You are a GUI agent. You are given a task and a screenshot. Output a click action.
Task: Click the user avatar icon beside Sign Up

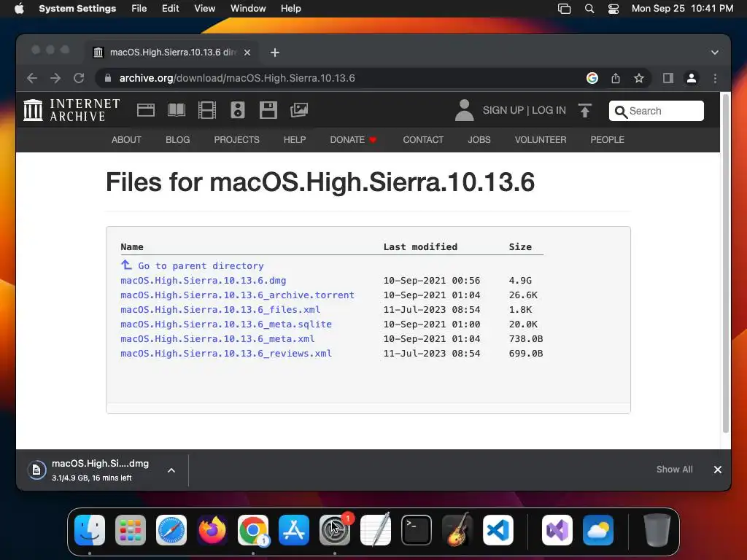(464, 110)
